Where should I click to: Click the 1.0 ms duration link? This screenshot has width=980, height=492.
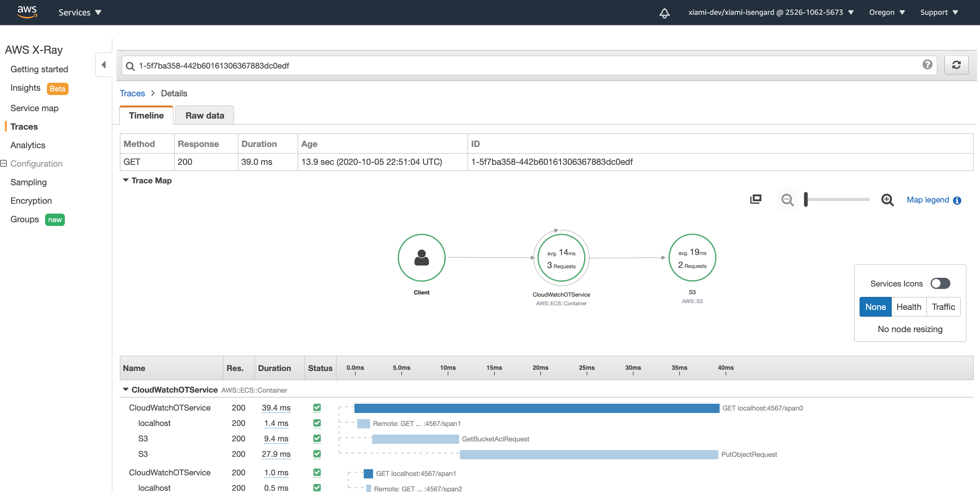click(276, 473)
